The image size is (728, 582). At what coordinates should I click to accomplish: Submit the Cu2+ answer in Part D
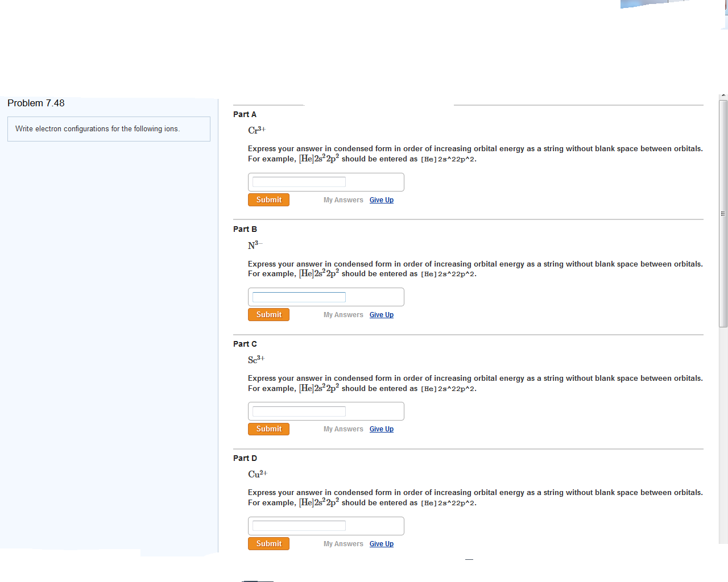click(x=268, y=543)
